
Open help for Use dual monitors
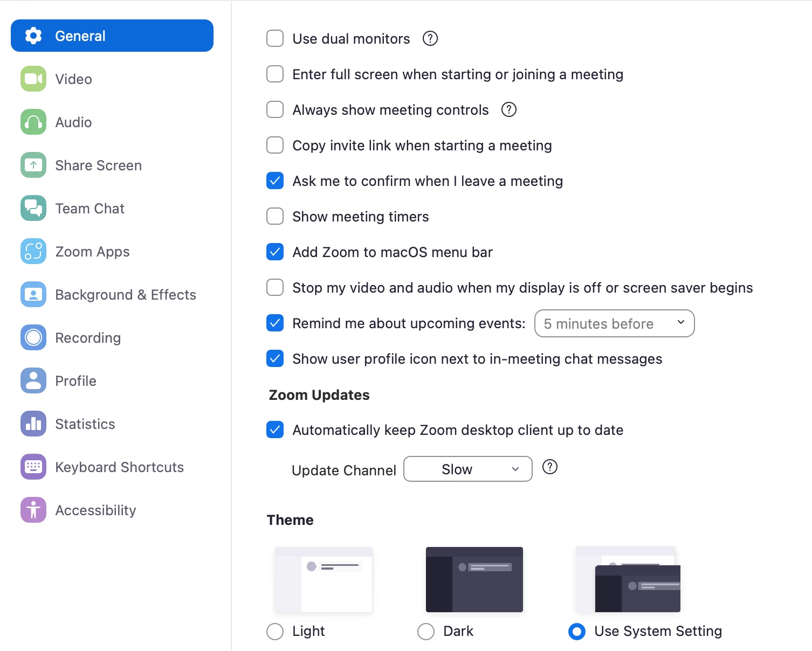tap(430, 38)
